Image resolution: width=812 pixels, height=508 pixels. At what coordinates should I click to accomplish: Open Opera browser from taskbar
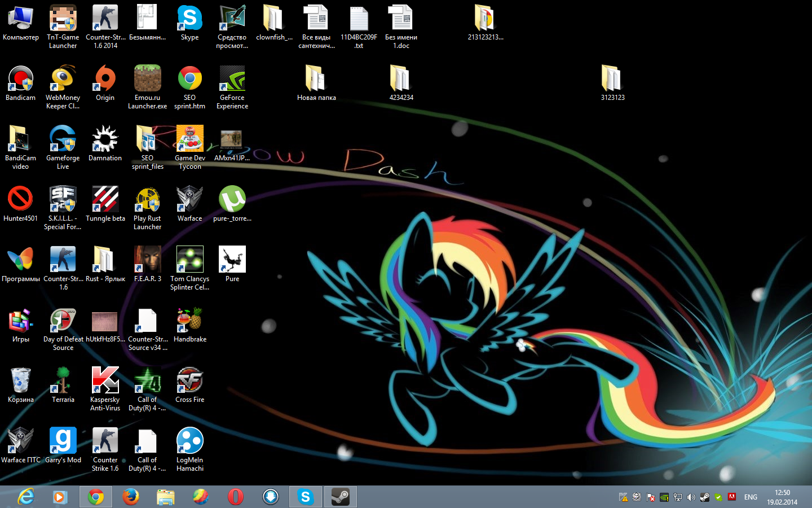236,497
